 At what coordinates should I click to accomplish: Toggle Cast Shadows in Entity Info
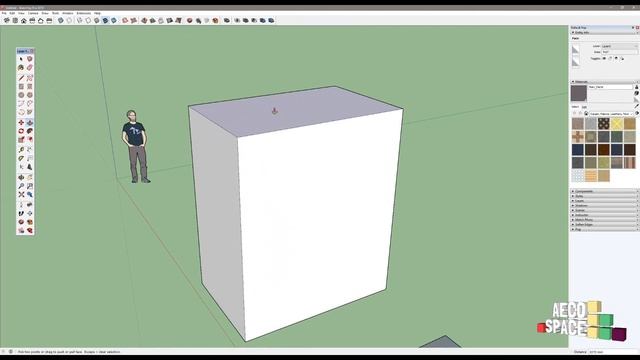point(622,58)
